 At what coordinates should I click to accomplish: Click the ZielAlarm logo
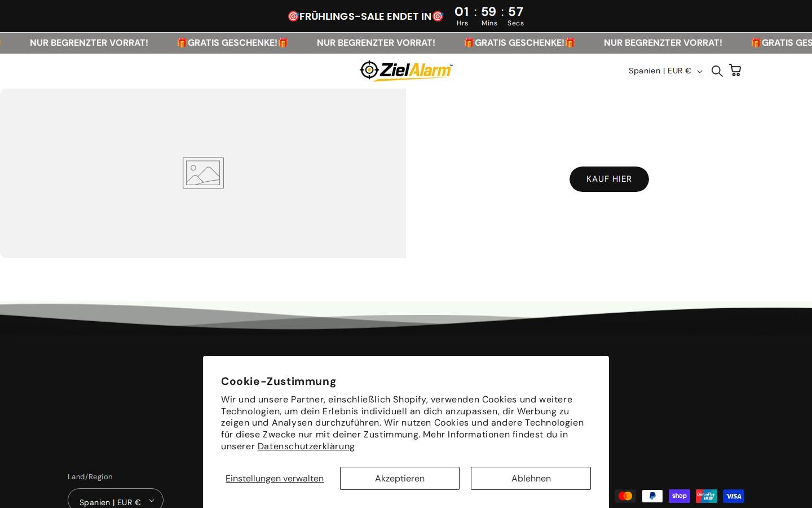pyautogui.click(x=406, y=71)
